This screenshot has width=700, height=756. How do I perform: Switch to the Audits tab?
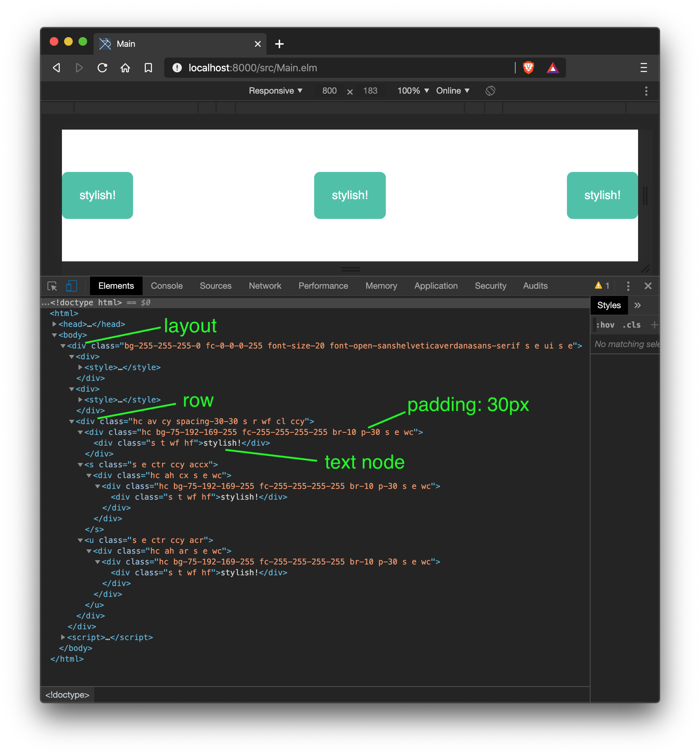[535, 286]
